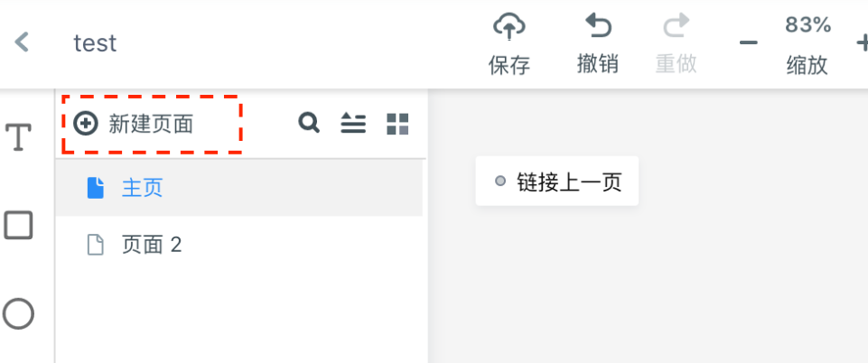
Task: Open 页面 2 in the page list
Action: [x=239, y=244]
